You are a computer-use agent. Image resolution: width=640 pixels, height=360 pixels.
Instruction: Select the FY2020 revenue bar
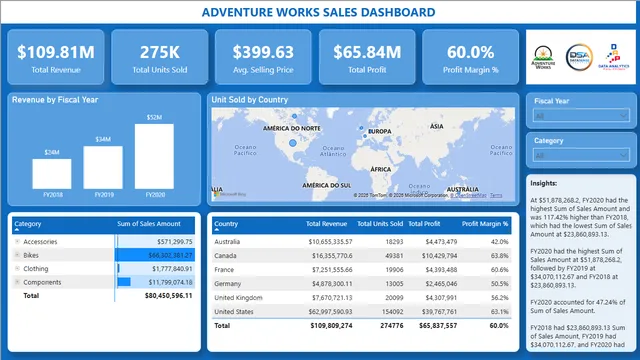(154, 156)
